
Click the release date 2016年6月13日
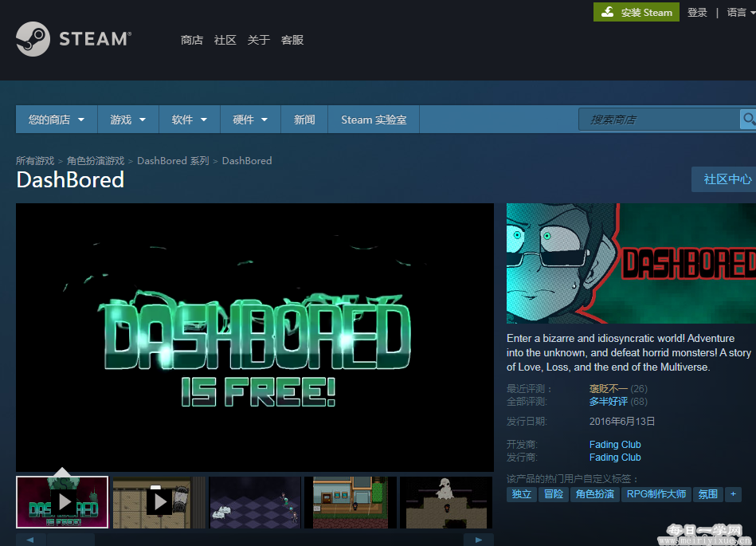click(x=622, y=422)
